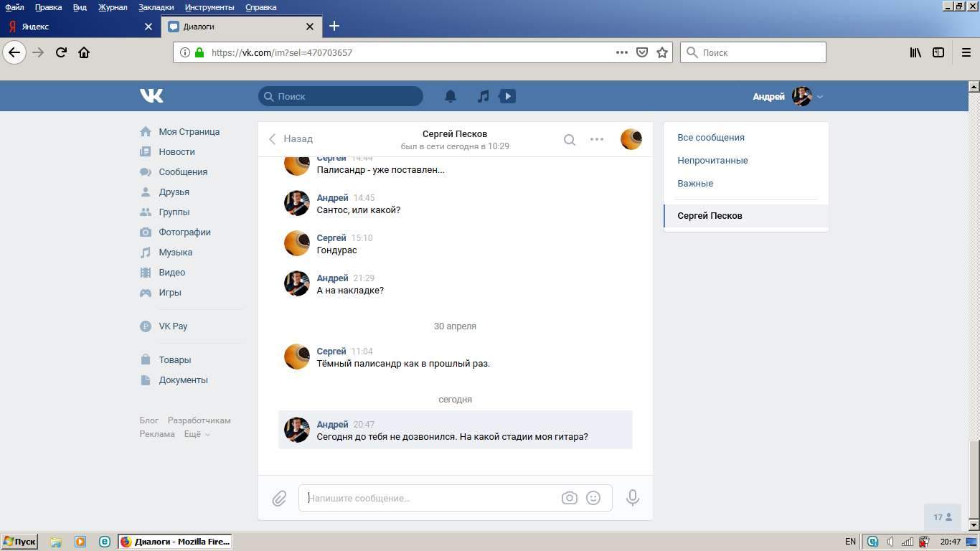This screenshot has width=980, height=551.
Task: Search within the conversation magnifier icon
Action: pos(569,140)
